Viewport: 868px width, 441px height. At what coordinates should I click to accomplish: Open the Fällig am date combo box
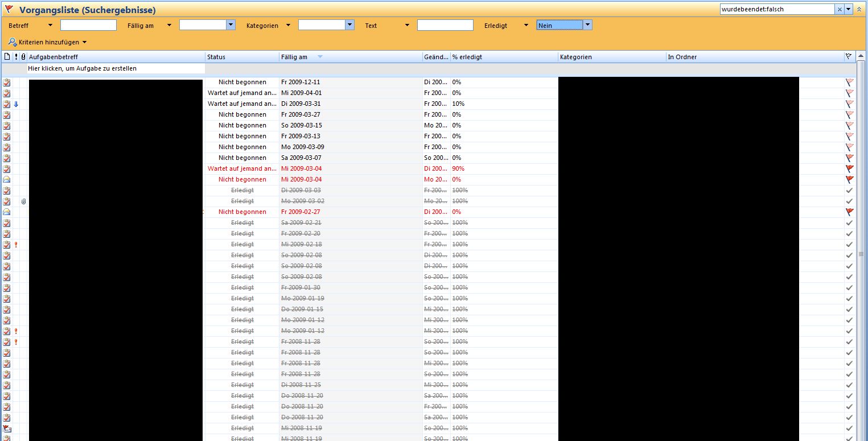pyautogui.click(x=231, y=25)
